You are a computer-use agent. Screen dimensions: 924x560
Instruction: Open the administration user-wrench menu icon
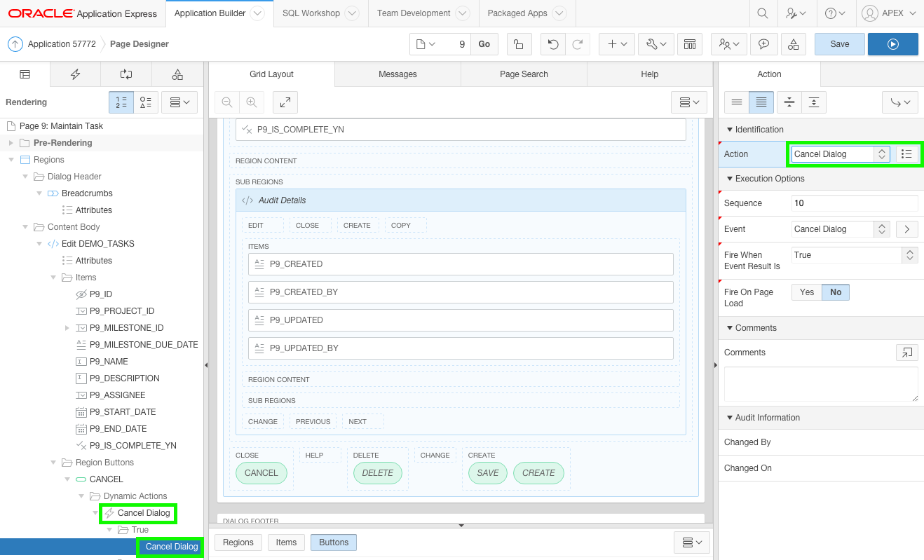[x=795, y=13]
